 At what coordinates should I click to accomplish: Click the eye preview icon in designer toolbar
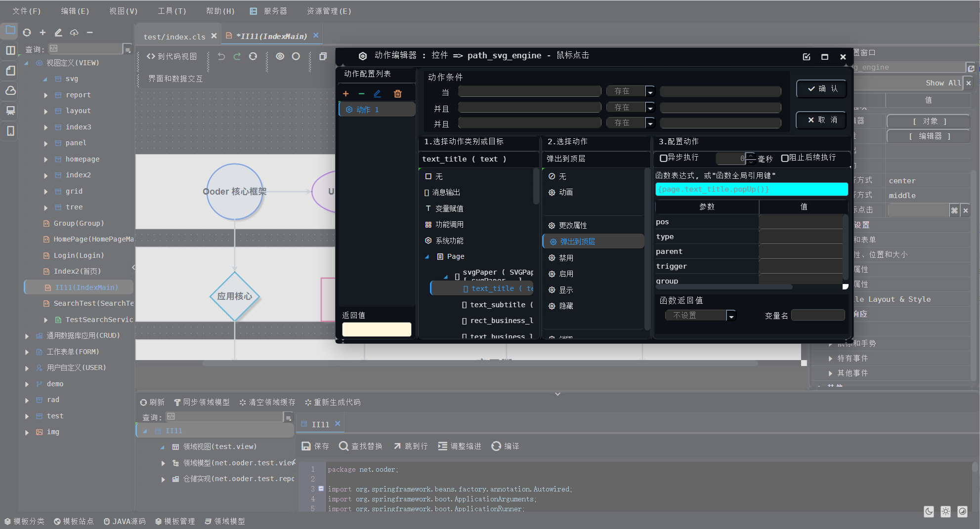[x=280, y=56]
